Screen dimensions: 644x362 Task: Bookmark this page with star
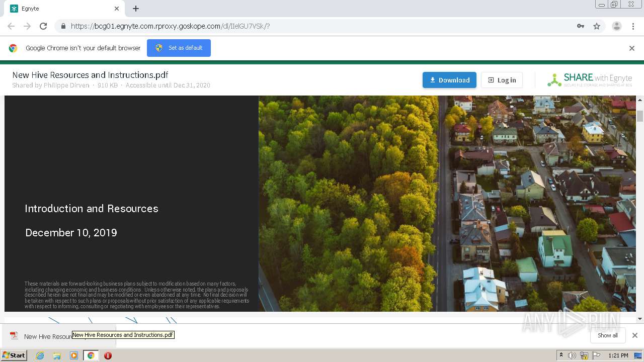click(597, 26)
